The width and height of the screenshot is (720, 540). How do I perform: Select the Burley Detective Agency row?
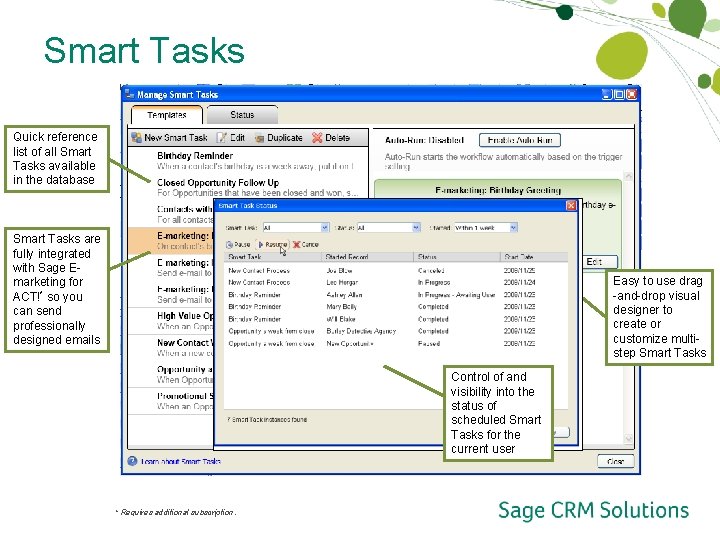click(x=396, y=331)
